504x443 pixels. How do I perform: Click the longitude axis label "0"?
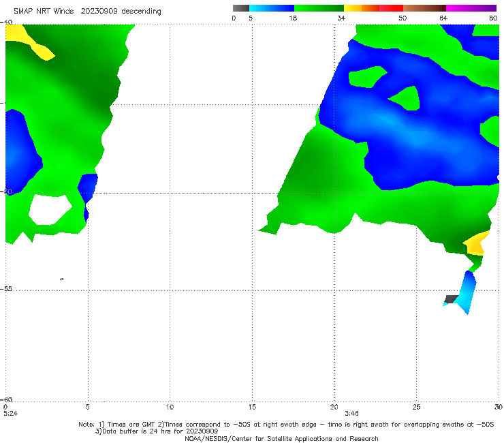click(x=5, y=407)
